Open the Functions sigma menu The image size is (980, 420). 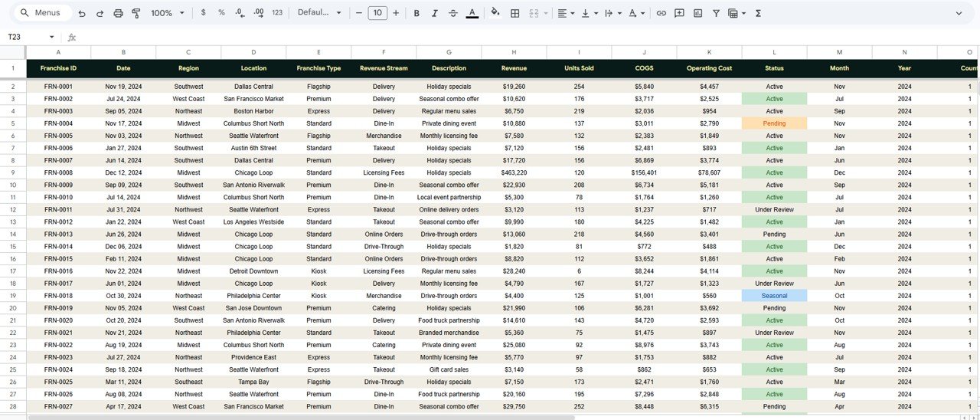758,13
